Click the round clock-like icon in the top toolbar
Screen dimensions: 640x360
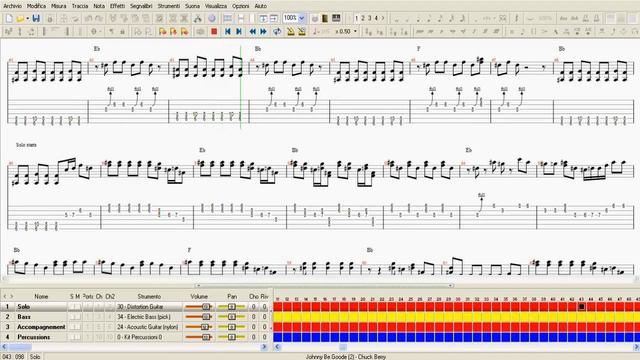[x=212, y=18]
